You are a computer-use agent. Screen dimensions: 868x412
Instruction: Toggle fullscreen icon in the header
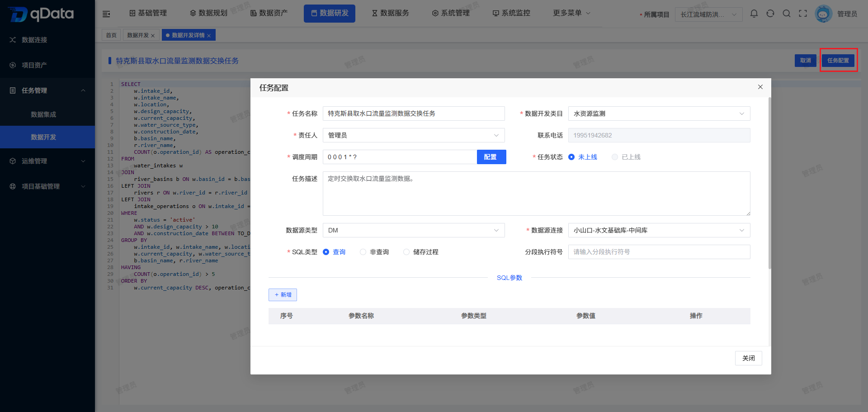click(803, 14)
